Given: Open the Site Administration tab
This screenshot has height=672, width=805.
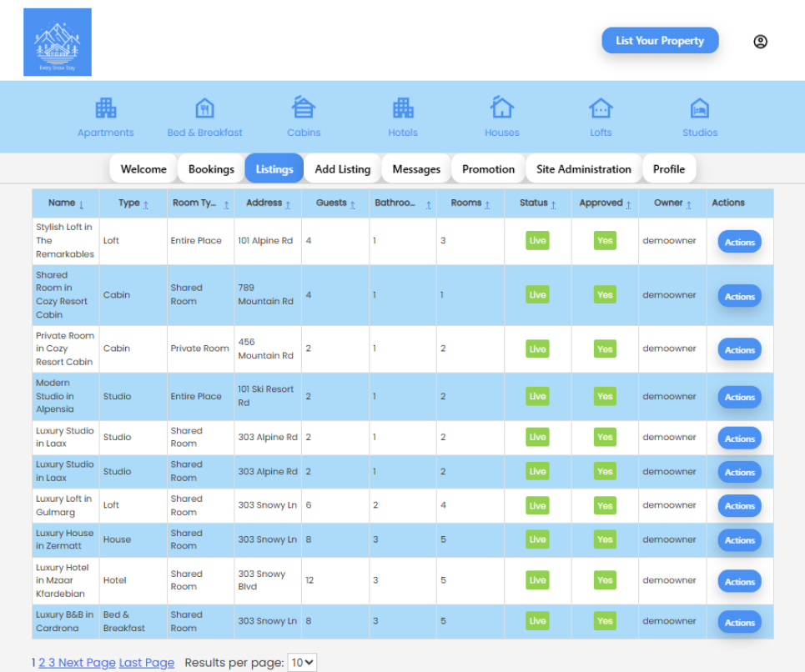Looking at the screenshot, I should 583,168.
